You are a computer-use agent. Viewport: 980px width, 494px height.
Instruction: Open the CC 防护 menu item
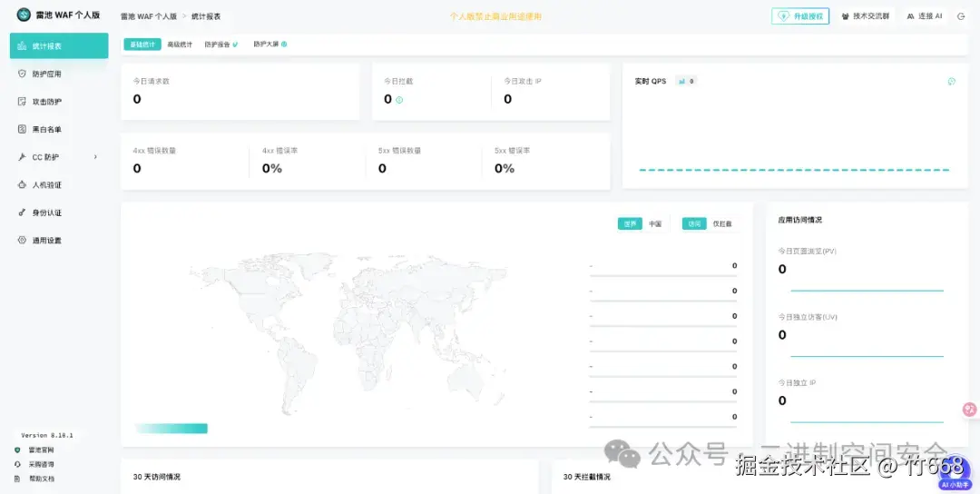pyautogui.click(x=59, y=157)
